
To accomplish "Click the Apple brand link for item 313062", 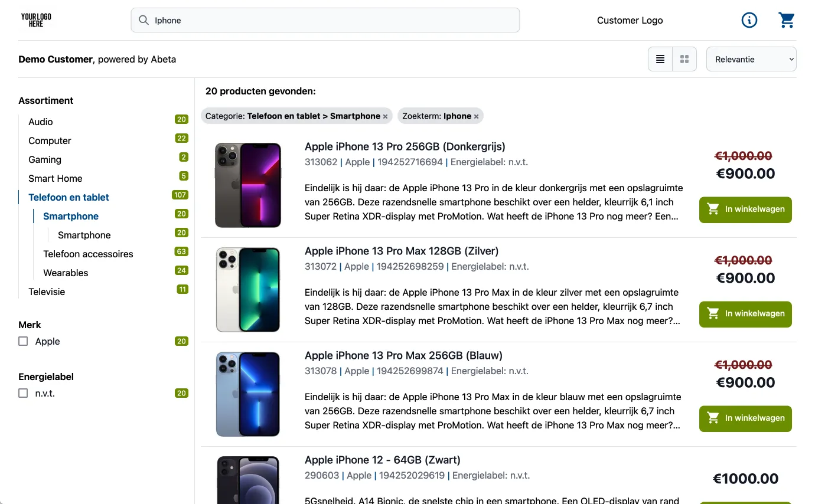I will [357, 162].
